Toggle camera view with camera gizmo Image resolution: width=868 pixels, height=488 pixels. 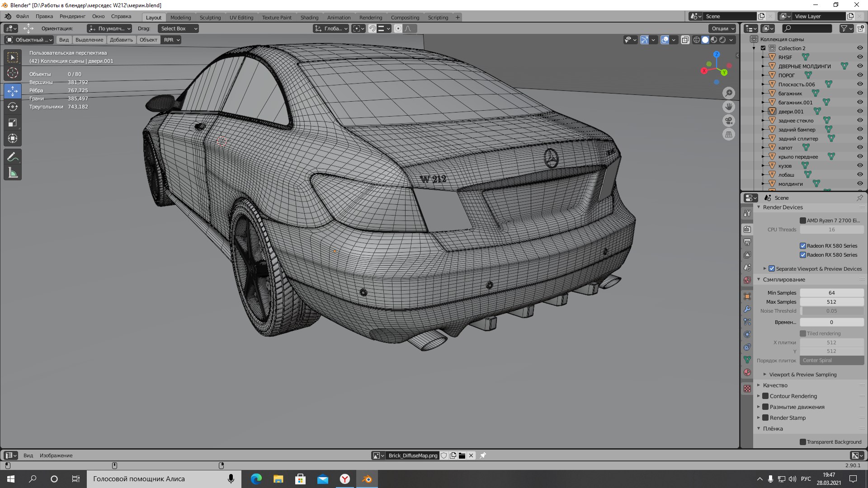728,121
